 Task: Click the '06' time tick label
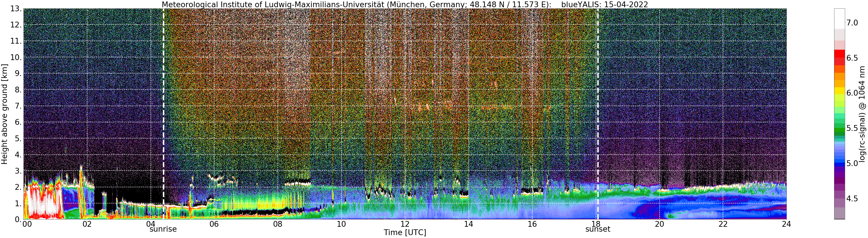(x=214, y=224)
